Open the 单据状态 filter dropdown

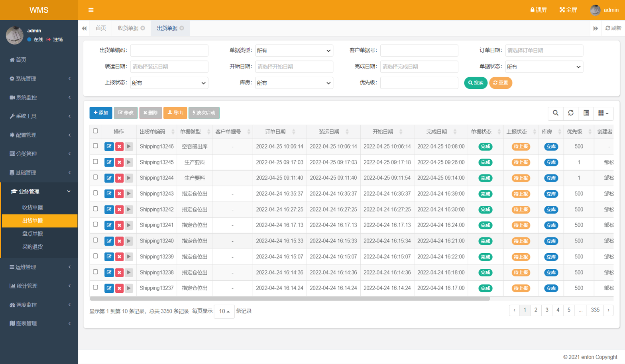544,67
